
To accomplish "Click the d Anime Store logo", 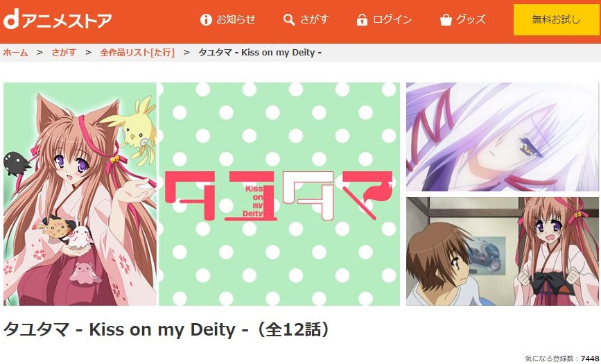I will click(58, 20).
